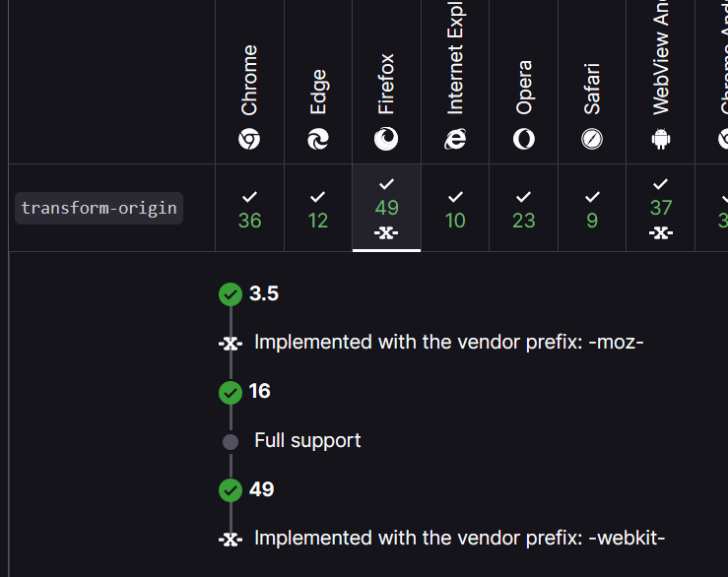The image size is (728, 577).
Task: Click the green checkmark beside version 16
Action: 231,392
